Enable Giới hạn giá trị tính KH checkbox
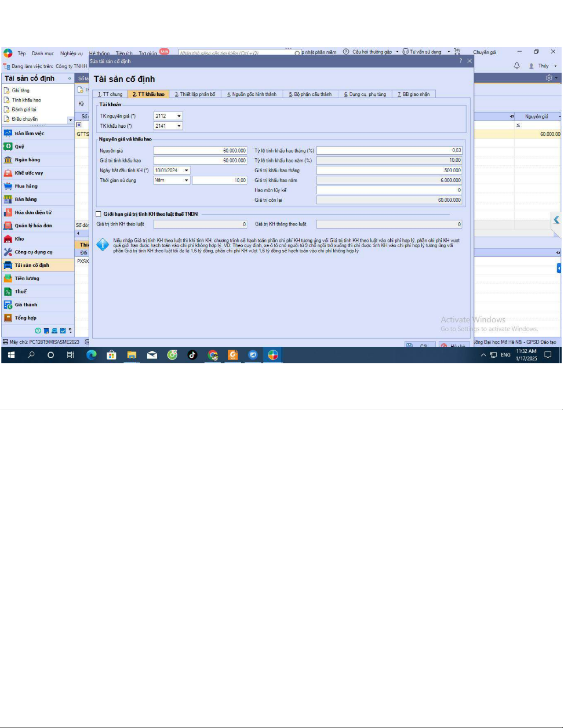 98,214
